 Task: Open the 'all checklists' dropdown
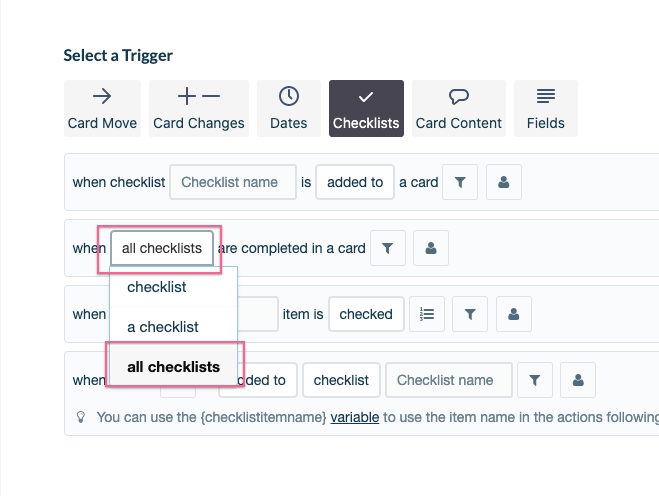pyautogui.click(x=162, y=248)
